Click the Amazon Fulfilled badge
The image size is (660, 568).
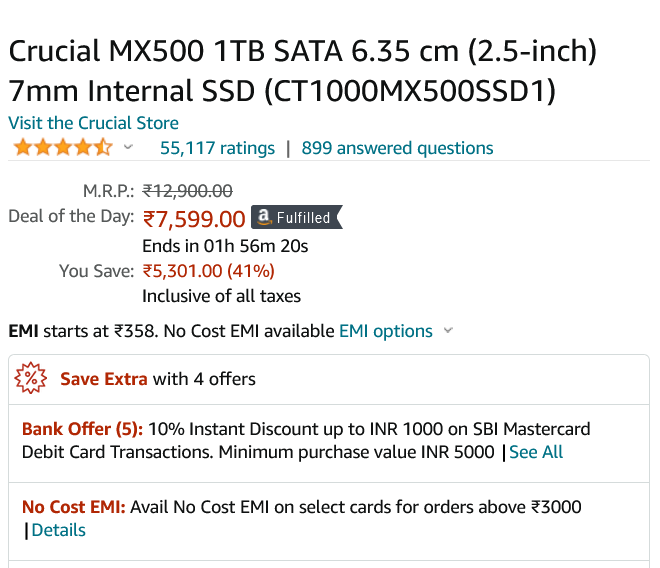297,217
